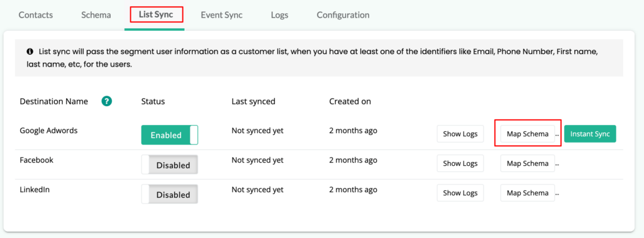Select the List Sync tab
The width and height of the screenshot is (644, 238).
click(156, 15)
